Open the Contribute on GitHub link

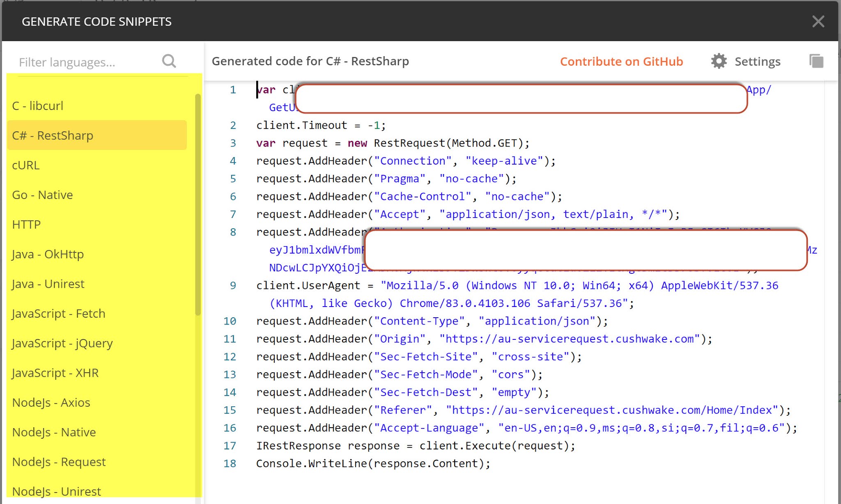pos(621,61)
